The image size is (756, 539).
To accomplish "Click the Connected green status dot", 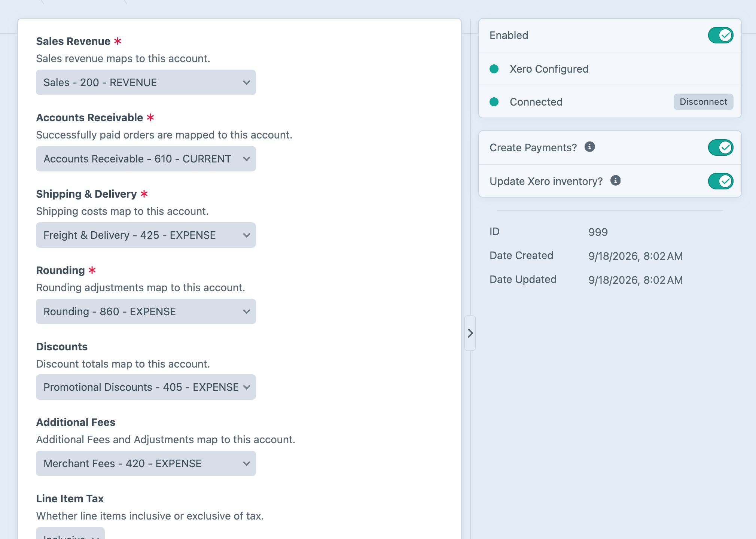I will coord(494,102).
